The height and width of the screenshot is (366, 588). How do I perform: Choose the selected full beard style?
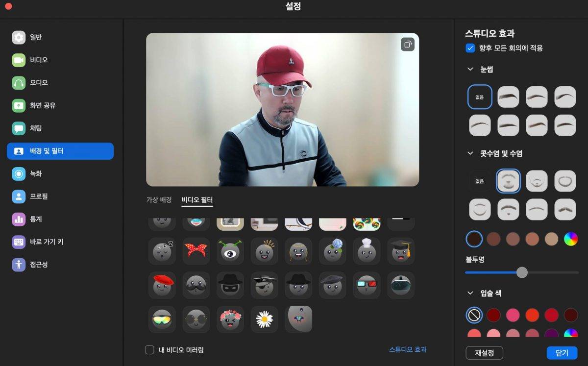[508, 181]
